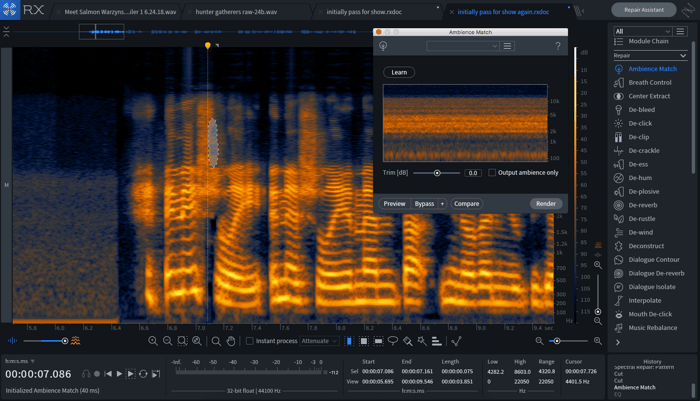
Task: Open the De-plosive module
Action: pos(644,192)
